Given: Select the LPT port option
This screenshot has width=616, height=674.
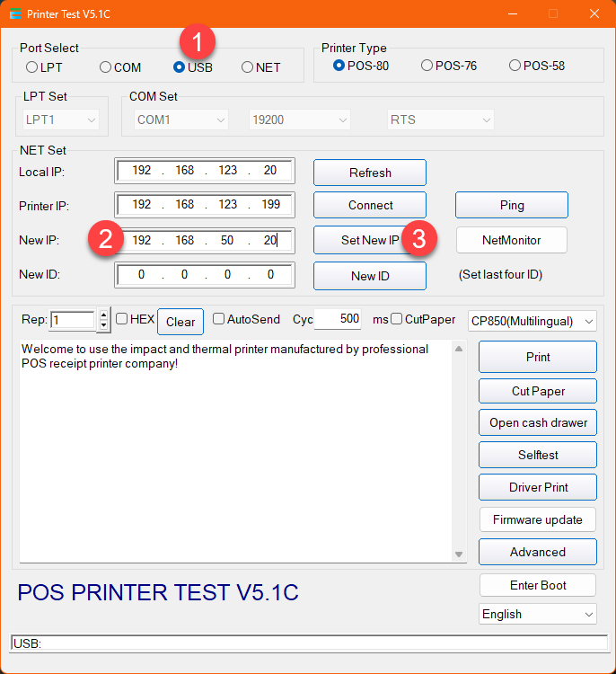Looking at the screenshot, I should 32,67.
